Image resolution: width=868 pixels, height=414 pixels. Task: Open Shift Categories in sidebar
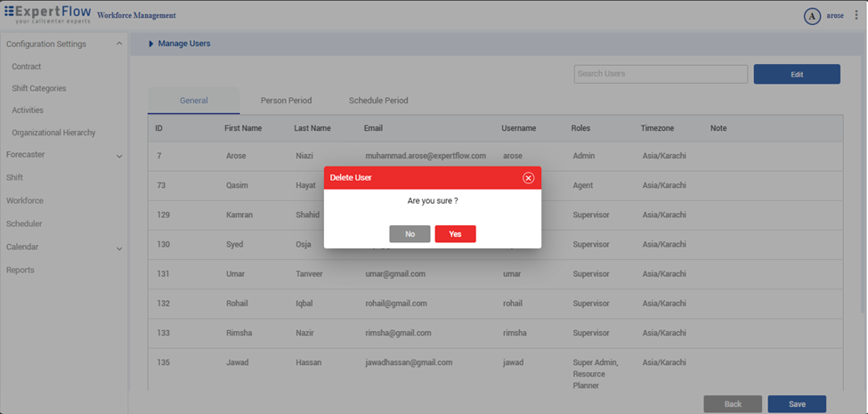39,89
